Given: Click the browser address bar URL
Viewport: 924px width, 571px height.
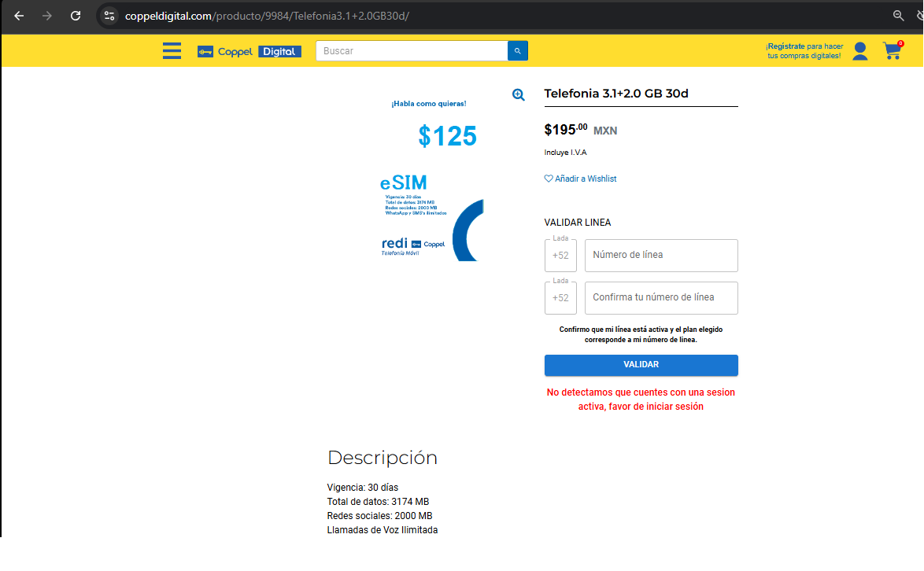Looking at the screenshot, I should (267, 16).
